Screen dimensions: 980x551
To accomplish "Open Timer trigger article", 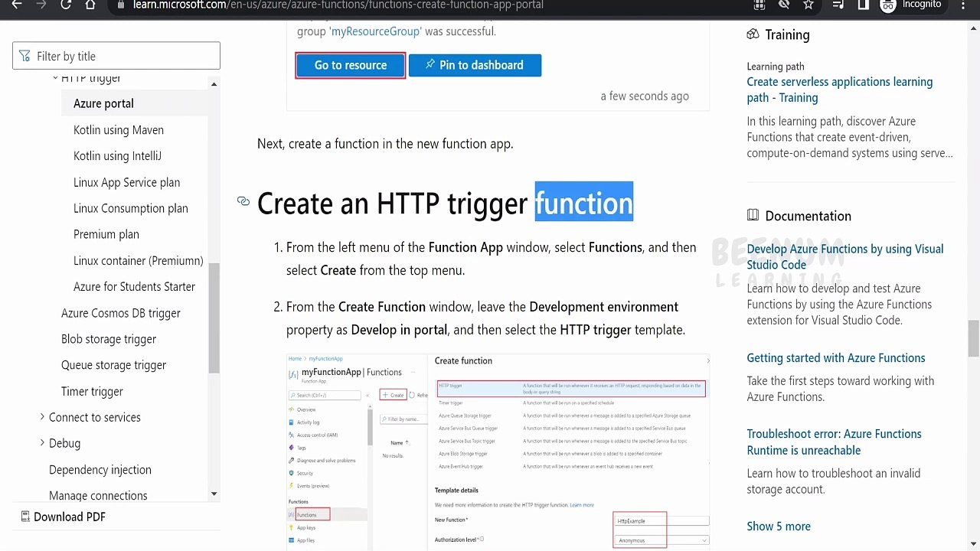I will click(x=92, y=391).
